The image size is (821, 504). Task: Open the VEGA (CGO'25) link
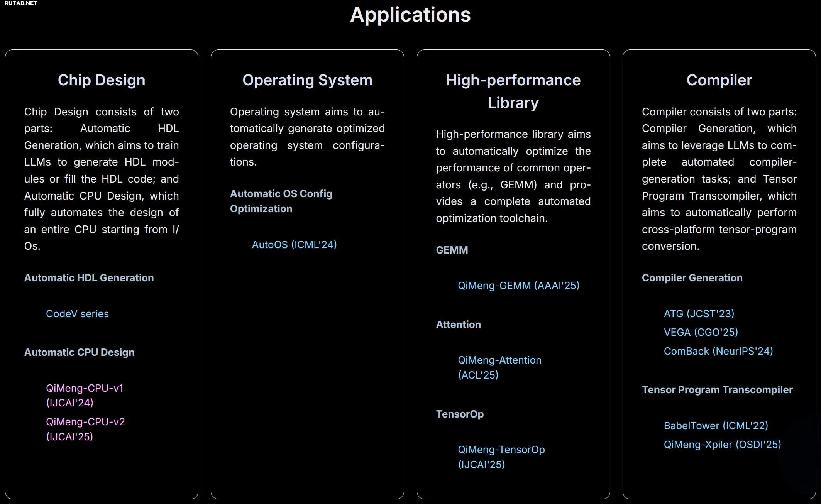click(x=701, y=332)
